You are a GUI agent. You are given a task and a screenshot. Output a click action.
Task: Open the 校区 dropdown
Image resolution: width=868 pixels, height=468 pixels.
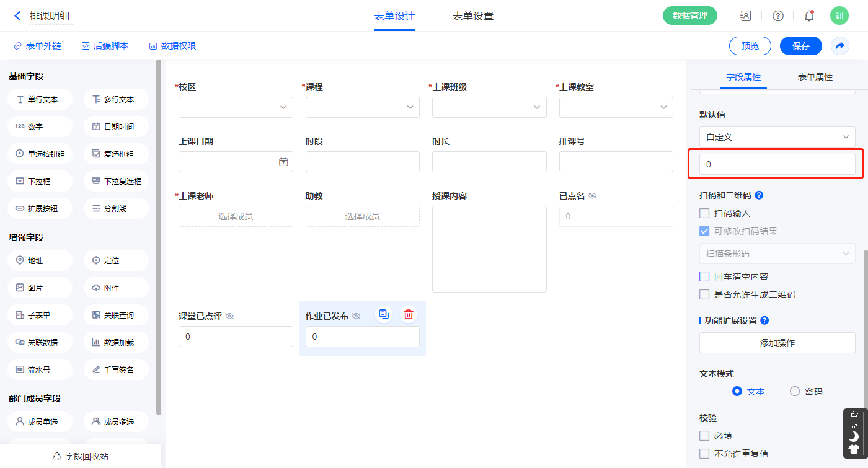(x=236, y=107)
